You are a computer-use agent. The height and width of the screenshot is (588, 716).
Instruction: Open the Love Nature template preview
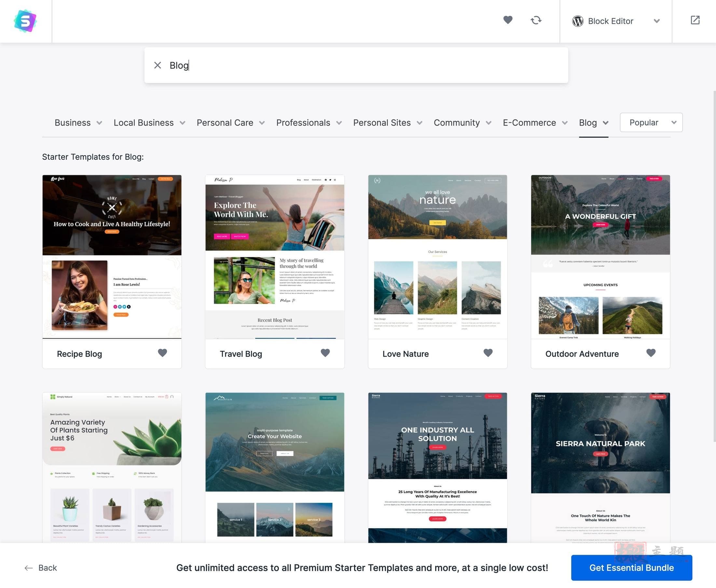click(438, 257)
